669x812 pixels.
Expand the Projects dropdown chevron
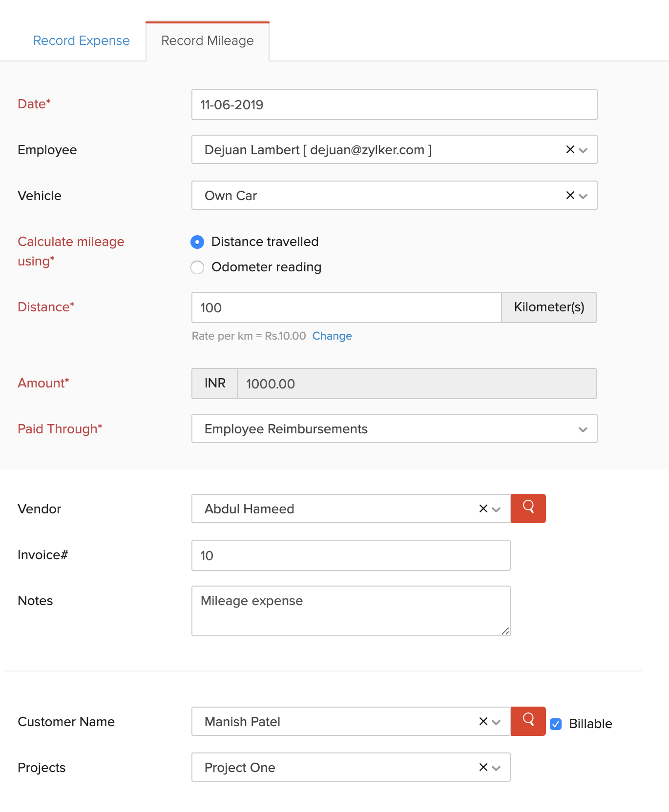coord(497,768)
